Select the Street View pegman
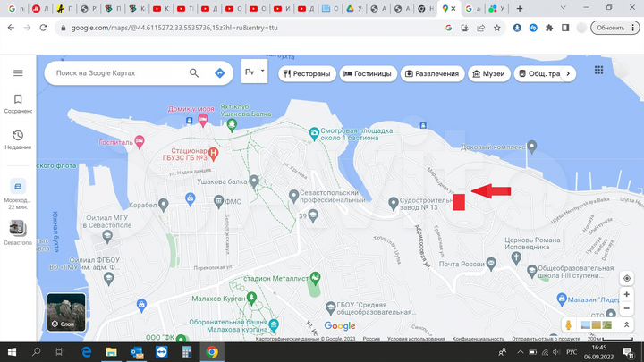This screenshot has height=362, width=644. coord(567,325)
